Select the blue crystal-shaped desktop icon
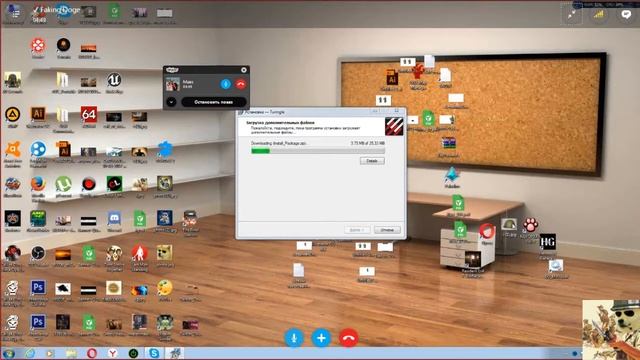640x360 pixels. pyautogui.click(x=451, y=175)
